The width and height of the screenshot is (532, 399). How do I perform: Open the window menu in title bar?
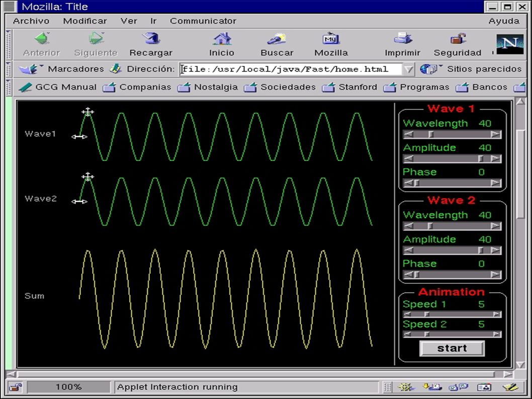pyautogui.click(x=9, y=6)
